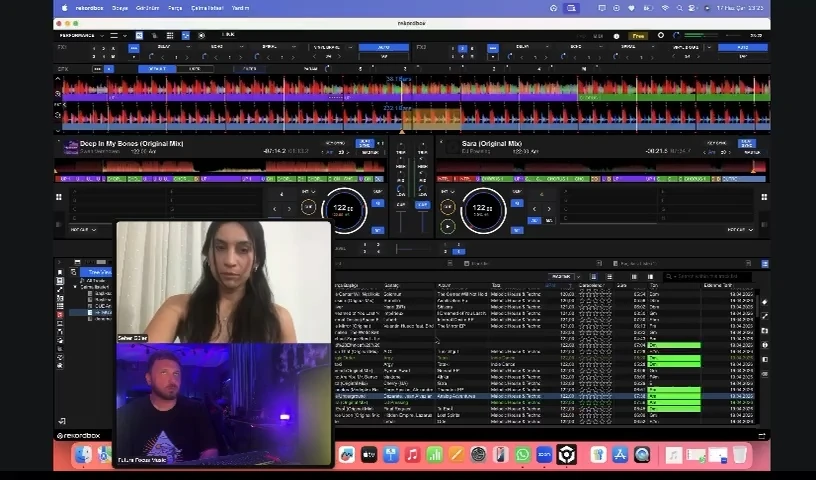Open the Trash in the dock
Image resolution: width=816 pixels, height=480 pixels.
point(740,454)
